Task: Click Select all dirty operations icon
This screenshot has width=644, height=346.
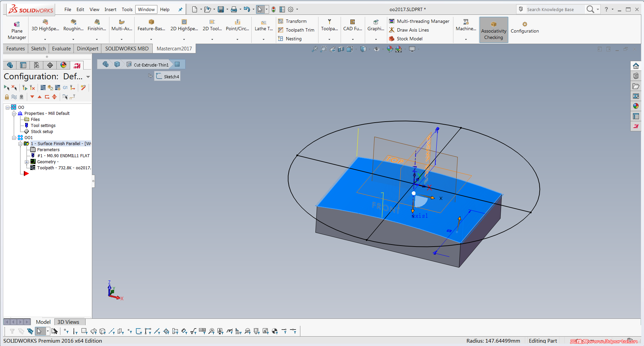Action: coord(14,88)
